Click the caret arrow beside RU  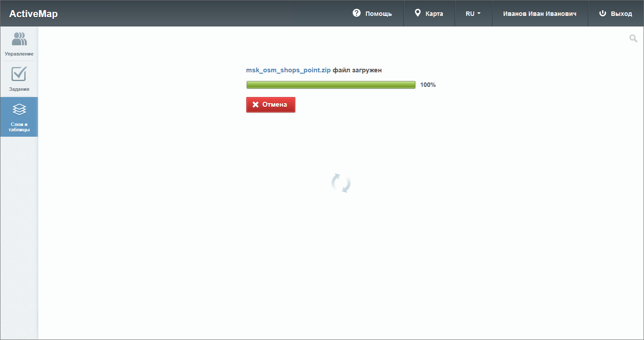pyautogui.click(x=479, y=14)
